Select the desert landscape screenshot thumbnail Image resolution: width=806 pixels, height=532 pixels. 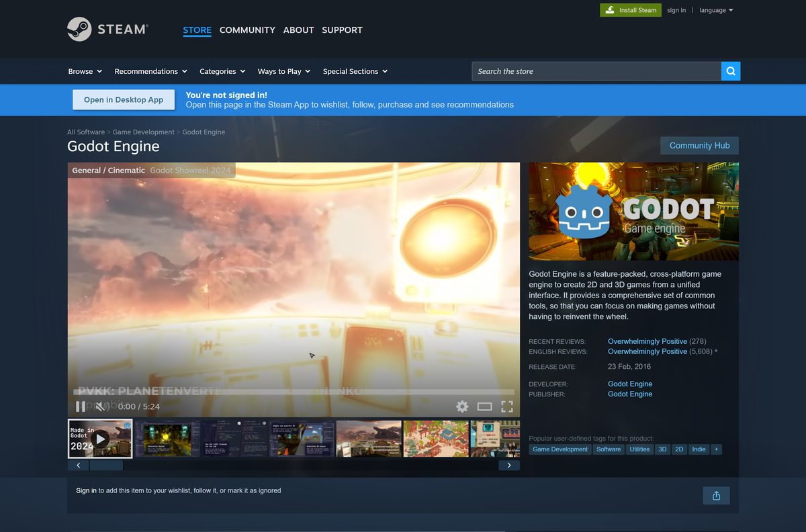tap(369, 439)
